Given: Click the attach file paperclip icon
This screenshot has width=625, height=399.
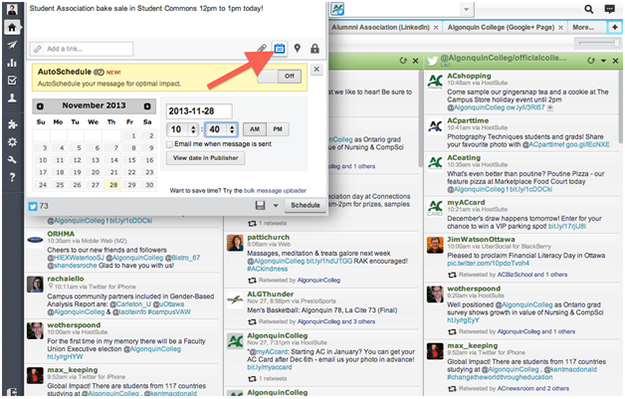Looking at the screenshot, I should [x=261, y=49].
